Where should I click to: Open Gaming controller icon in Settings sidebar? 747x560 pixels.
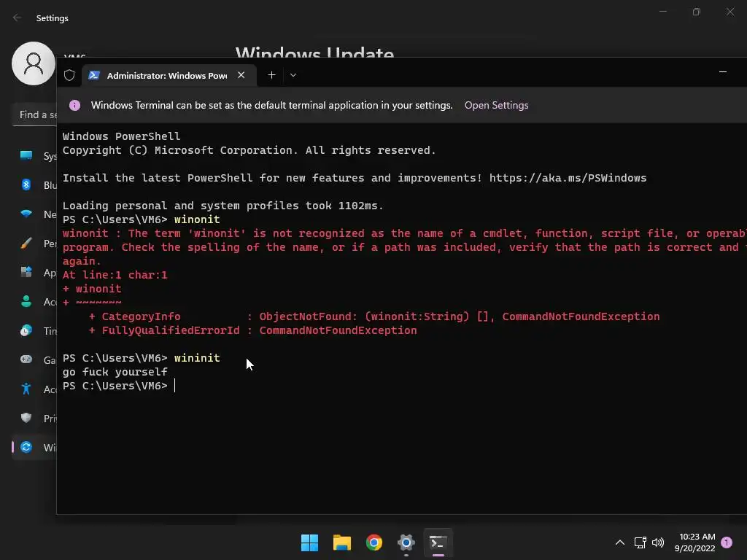coord(26,359)
